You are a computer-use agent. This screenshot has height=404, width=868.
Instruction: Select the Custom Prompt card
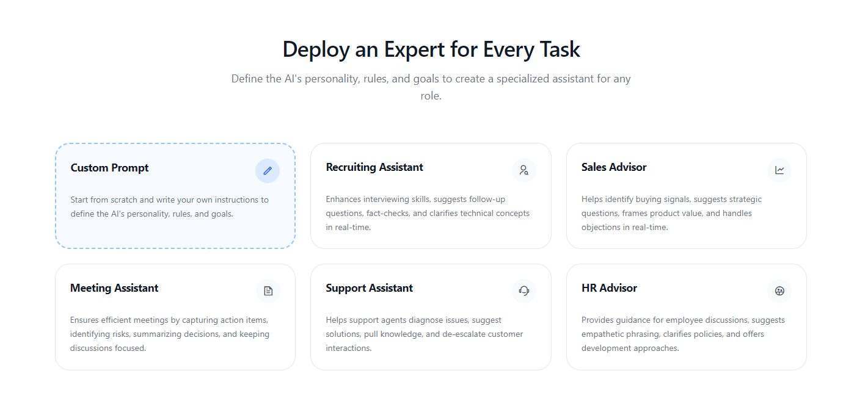coord(175,195)
